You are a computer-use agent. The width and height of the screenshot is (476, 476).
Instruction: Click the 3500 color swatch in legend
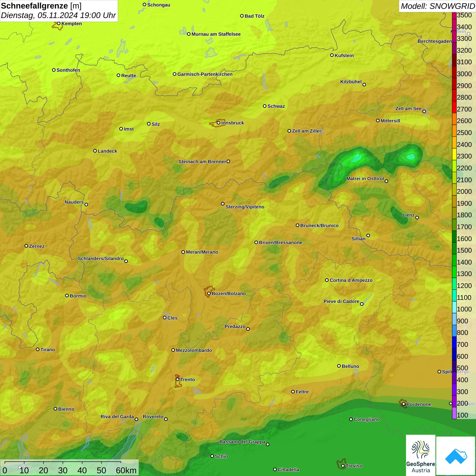click(454, 15)
